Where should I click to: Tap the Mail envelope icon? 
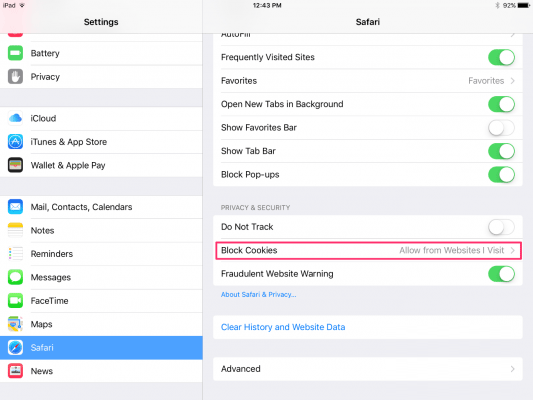tap(15, 207)
